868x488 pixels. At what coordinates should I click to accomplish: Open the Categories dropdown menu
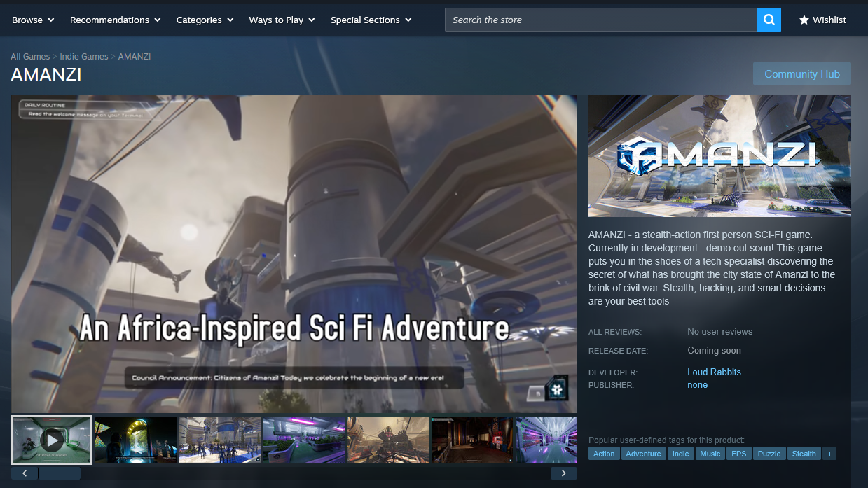[x=205, y=20]
